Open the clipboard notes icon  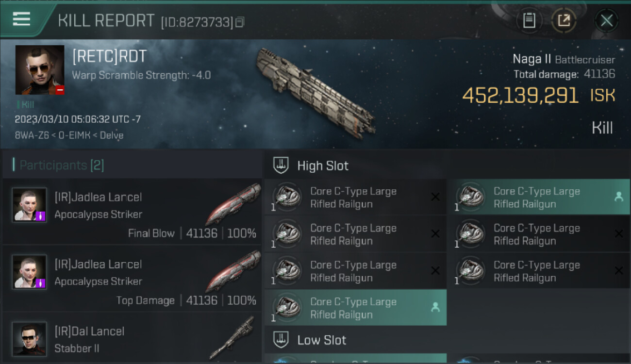[529, 20]
